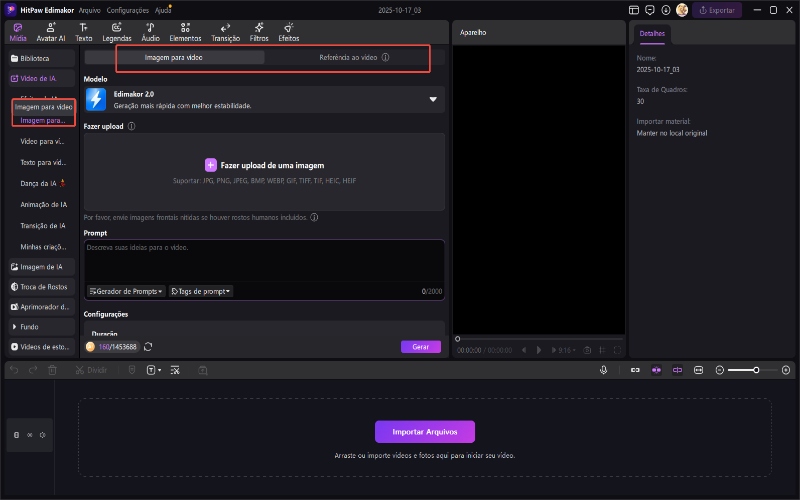Click the 160/1453688 credits badge
This screenshot has height=500, width=800.
click(112, 347)
